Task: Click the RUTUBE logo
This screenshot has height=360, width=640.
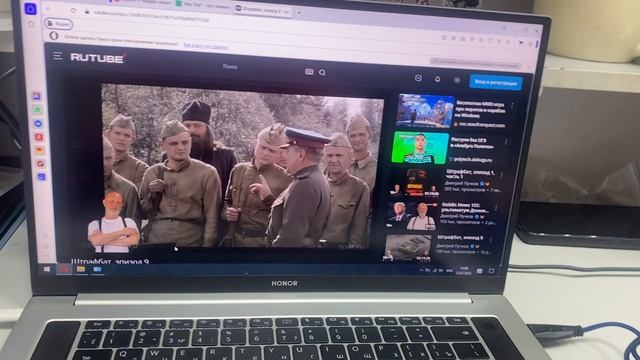Action: click(x=97, y=58)
